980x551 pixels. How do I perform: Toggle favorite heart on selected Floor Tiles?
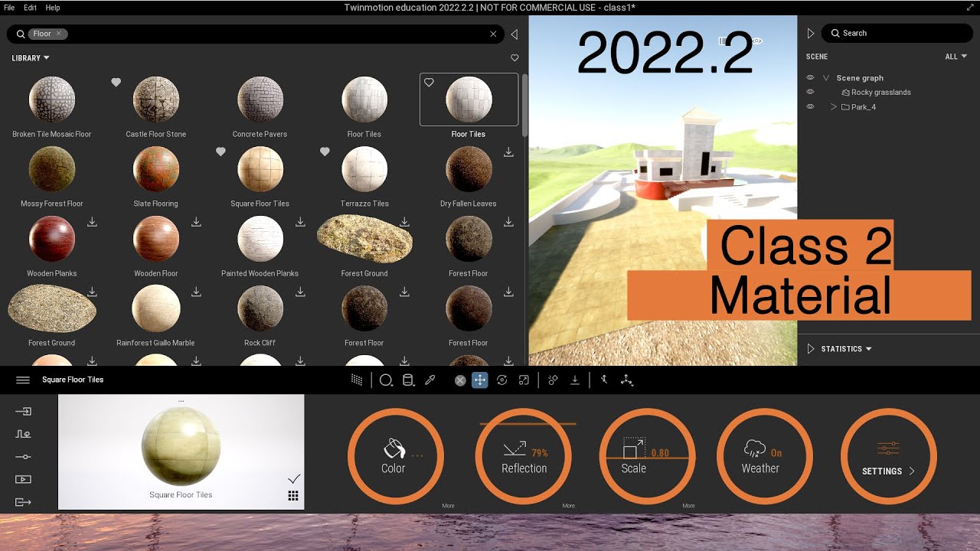click(x=429, y=83)
